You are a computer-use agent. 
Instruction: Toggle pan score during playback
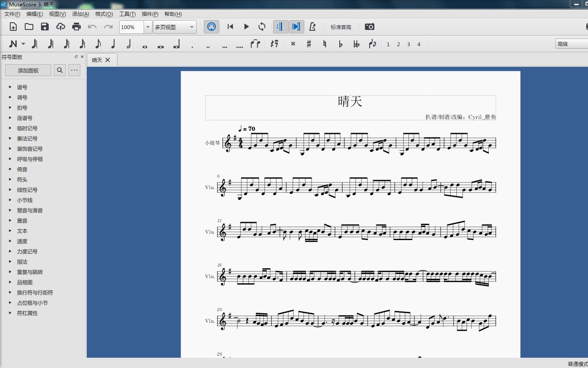(x=296, y=27)
